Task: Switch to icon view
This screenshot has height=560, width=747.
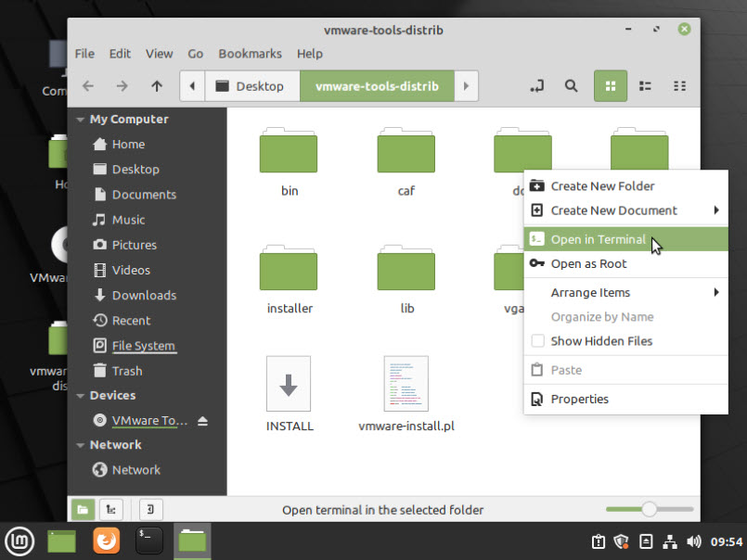Action: click(611, 86)
